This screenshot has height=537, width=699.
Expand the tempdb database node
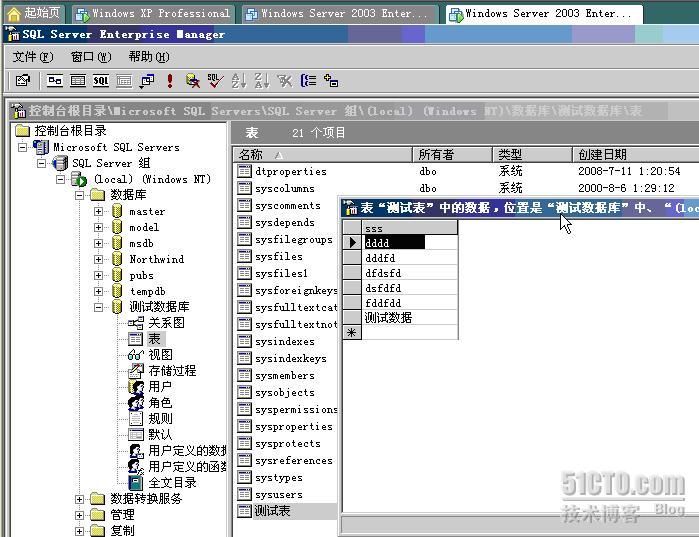coord(99,291)
